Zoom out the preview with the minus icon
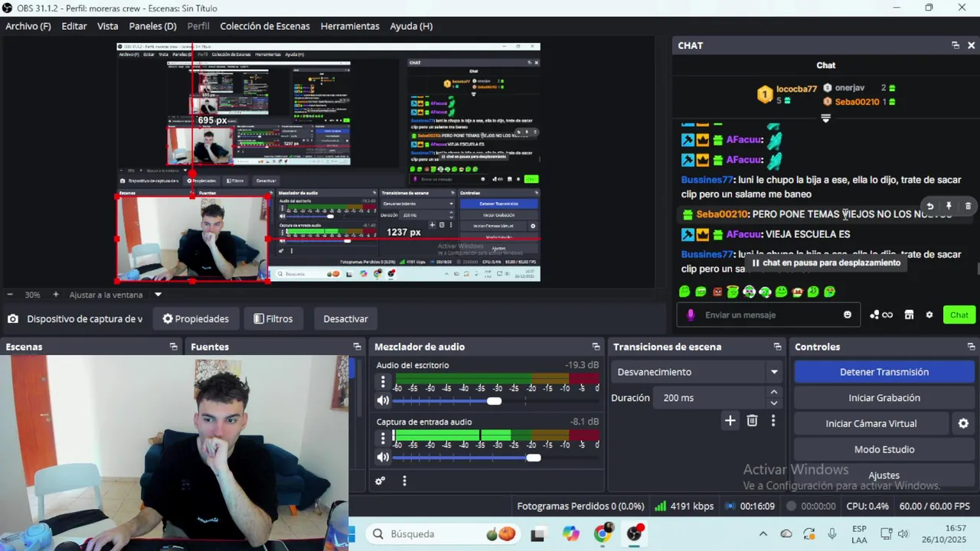The height and width of the screenshot is (551, 980). [x=10, y=295]
